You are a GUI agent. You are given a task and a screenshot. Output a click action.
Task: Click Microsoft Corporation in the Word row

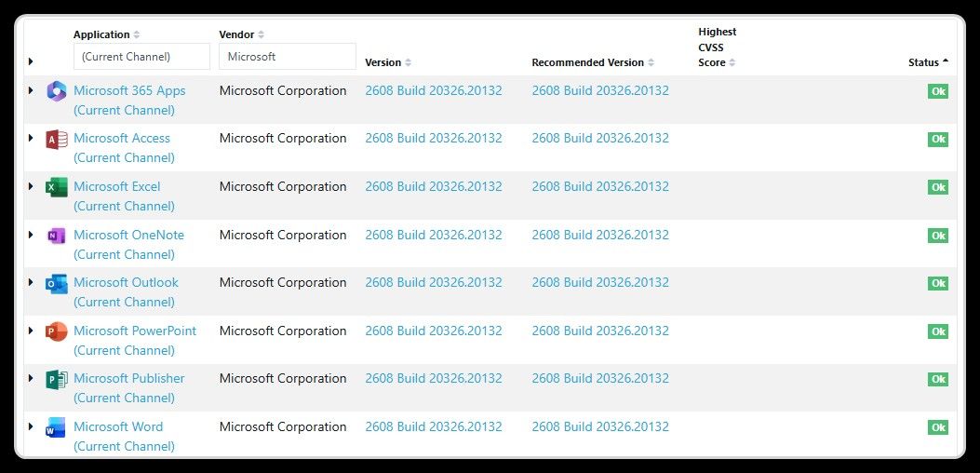pos(283,426)
